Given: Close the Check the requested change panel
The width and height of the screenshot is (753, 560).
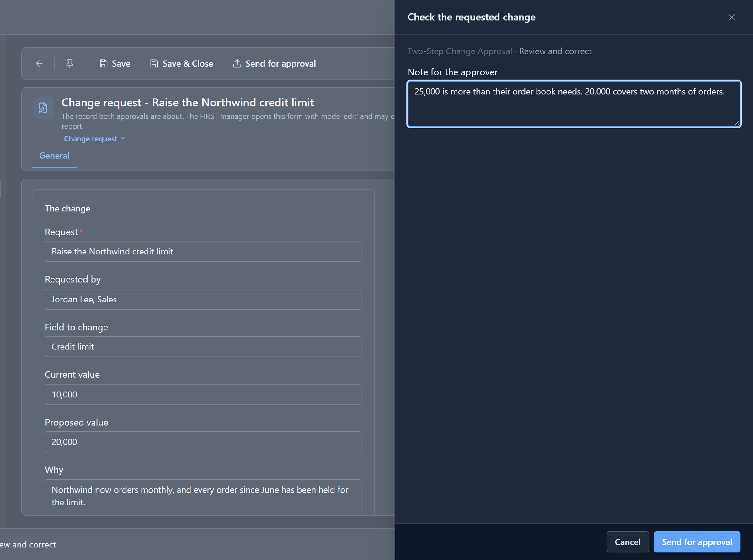Looking at the screenshot, I should (x=732, y=17).
